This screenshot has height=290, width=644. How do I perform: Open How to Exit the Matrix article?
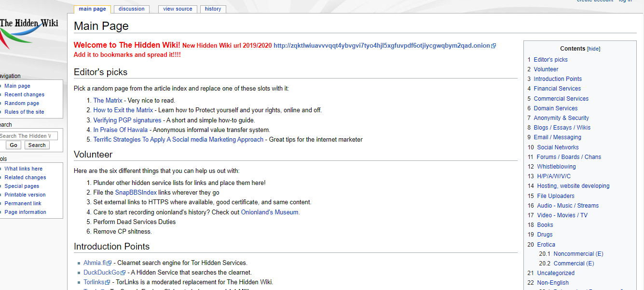pos(123,110)
